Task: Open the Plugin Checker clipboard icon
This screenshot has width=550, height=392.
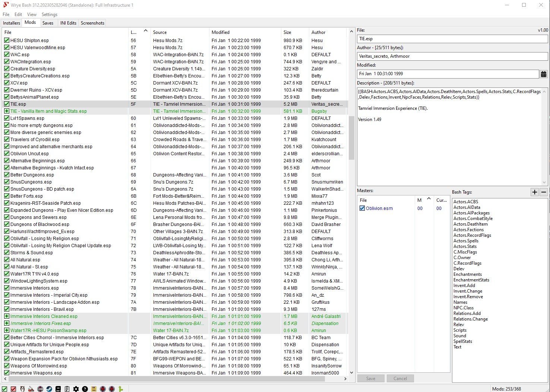Action: pos(67,389)
